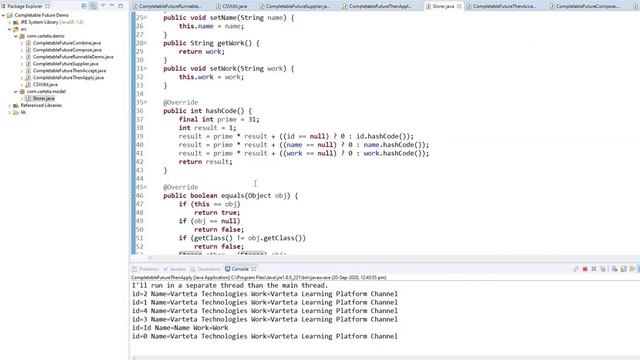Viewport: 640px width, 360px height.
Task: Collapse the com.varteta.demo package
Action: tap(16, 36)
